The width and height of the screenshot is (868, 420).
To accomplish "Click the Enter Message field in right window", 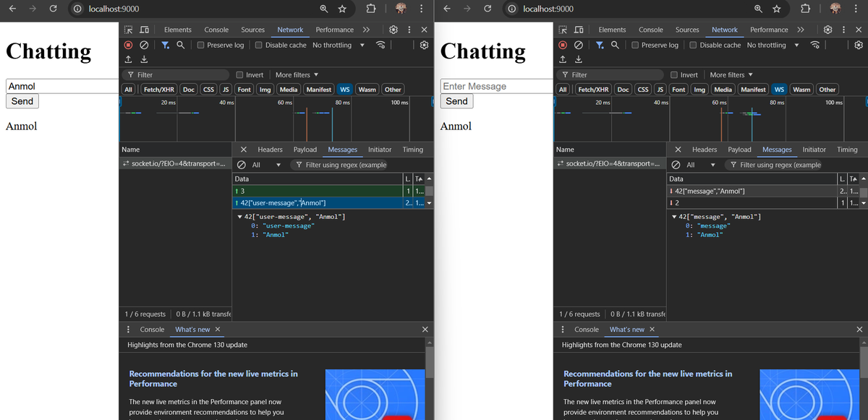I will coord(497,86).
